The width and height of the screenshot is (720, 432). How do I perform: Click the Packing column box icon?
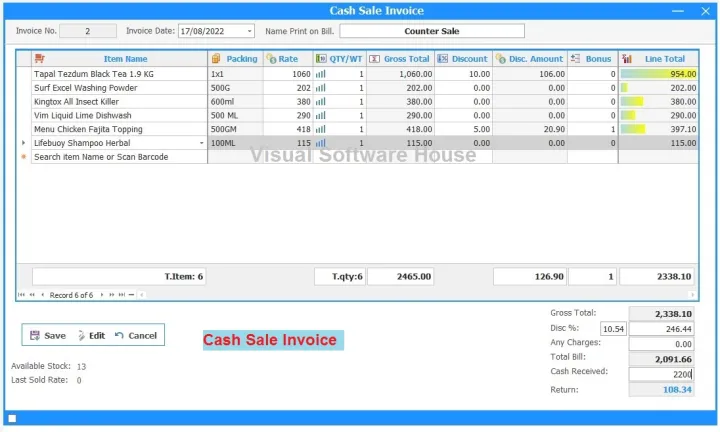216,58
